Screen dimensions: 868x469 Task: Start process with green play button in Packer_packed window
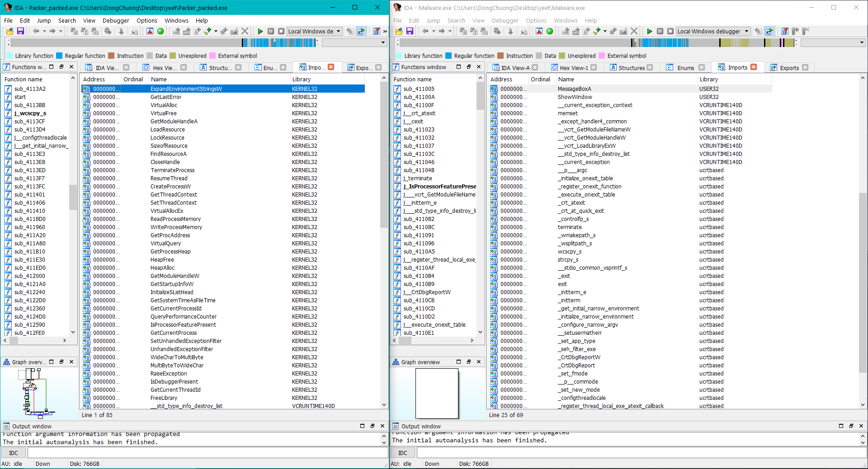[x=260, y=31]
